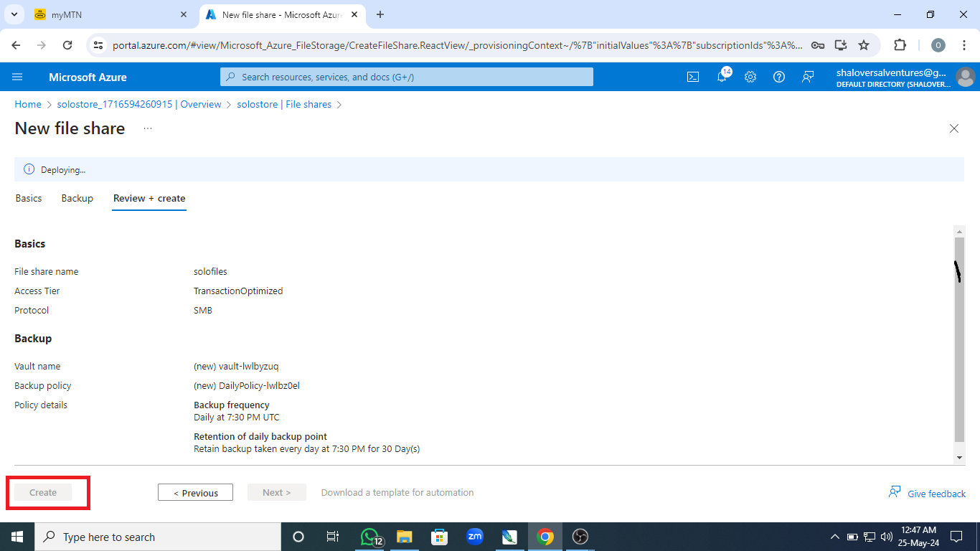This screenshot has width=980, height=551.
Task: Click the scrollbar down arrow in review pane
Action: pyautogui.click(x=959, y=458)
